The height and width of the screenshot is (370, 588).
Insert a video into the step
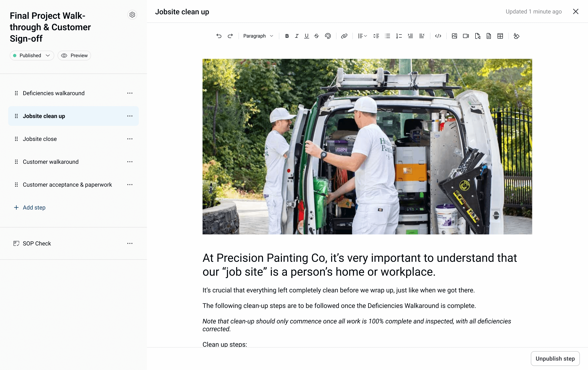click(x=466, y=36)
